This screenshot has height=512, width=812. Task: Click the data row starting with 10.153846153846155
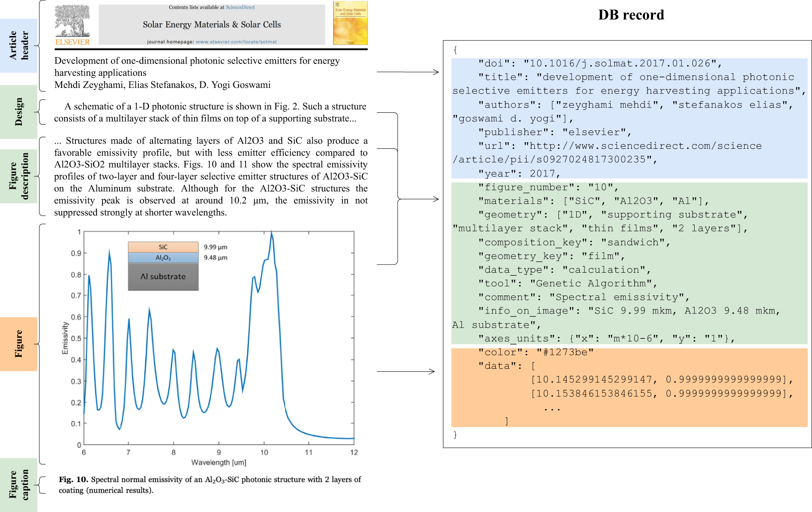[x=662, y=394]
